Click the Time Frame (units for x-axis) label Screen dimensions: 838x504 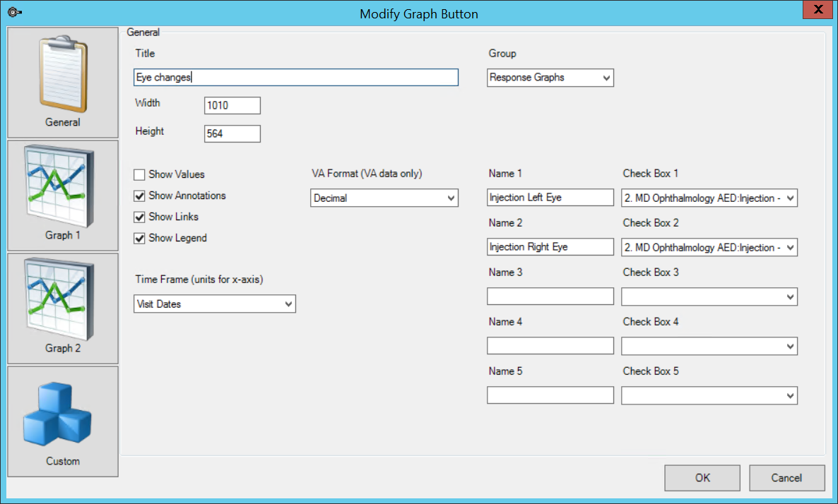(x=199, y=280)
